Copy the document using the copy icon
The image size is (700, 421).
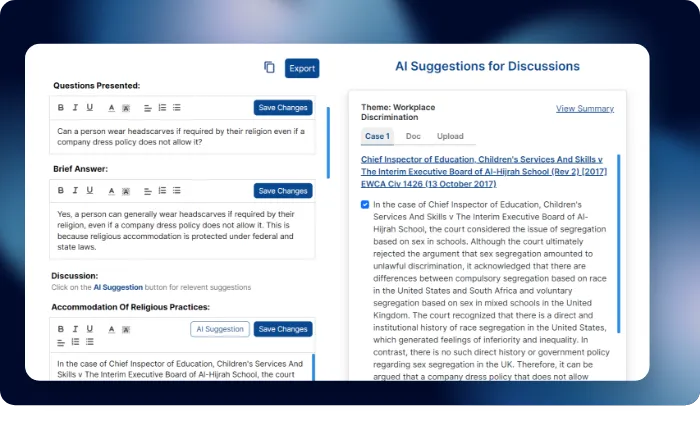(269, 67)
